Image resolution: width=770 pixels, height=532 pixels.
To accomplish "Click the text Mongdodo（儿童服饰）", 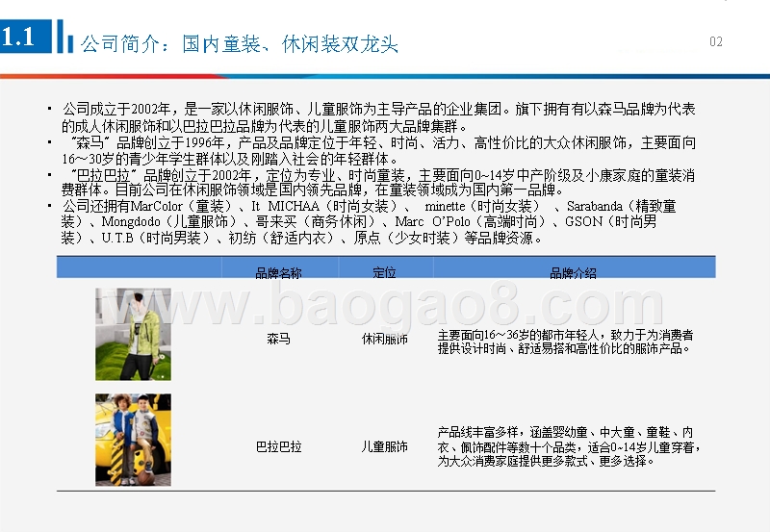I will 169,222.
